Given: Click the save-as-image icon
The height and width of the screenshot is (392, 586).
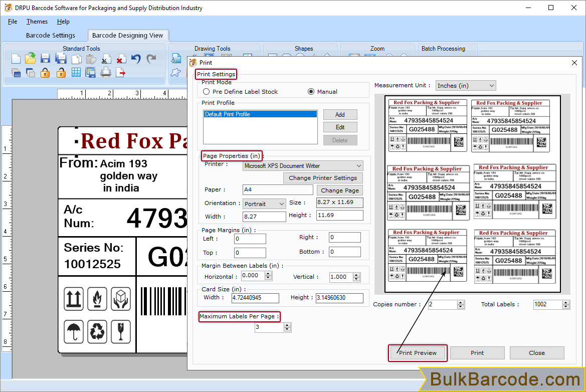Looking at the screenshot, I should [x=90, y=73].
